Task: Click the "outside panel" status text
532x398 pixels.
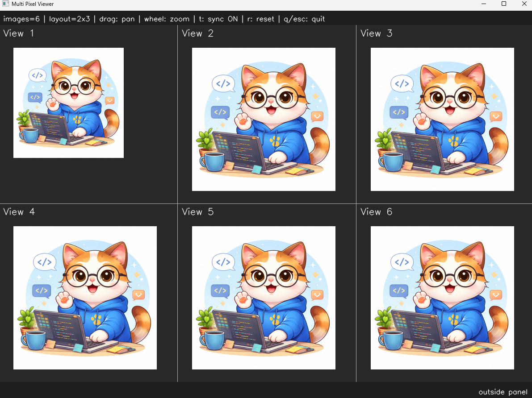Action: pos(503,392)
